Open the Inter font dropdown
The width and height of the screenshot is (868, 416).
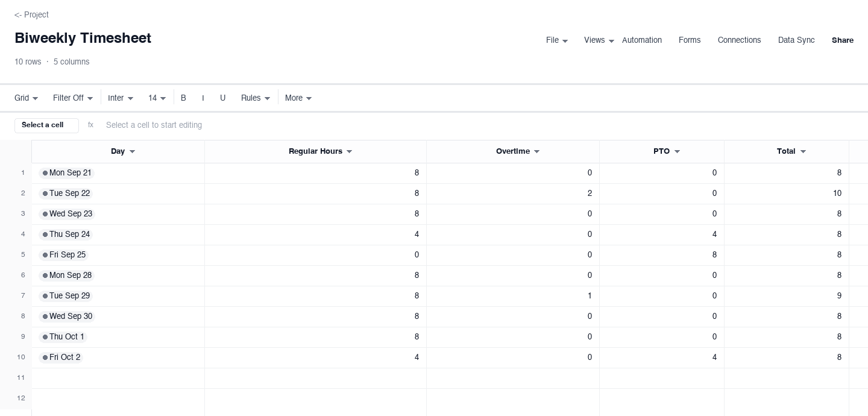[121, 98]
